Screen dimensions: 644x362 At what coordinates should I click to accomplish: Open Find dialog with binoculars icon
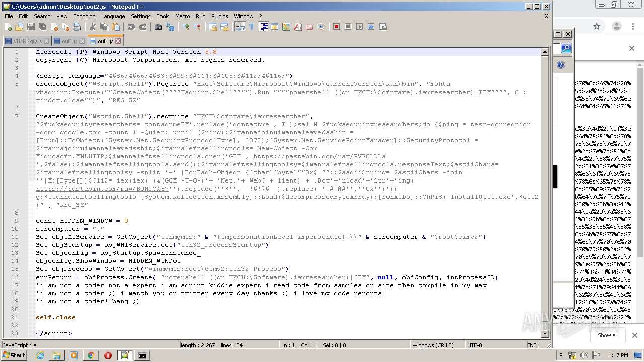[158, 27]
